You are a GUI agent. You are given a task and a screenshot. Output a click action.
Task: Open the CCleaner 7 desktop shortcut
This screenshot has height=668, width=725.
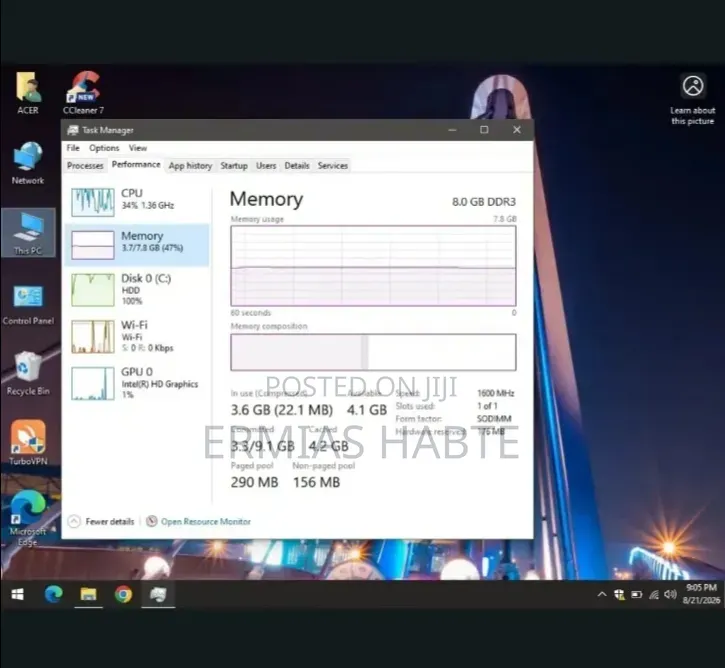(84, 92)
